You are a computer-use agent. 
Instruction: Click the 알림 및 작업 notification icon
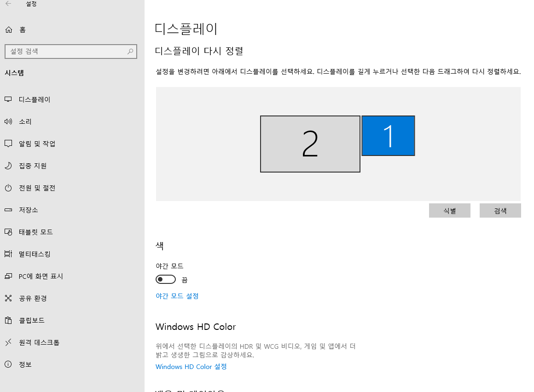coord(8,144)
